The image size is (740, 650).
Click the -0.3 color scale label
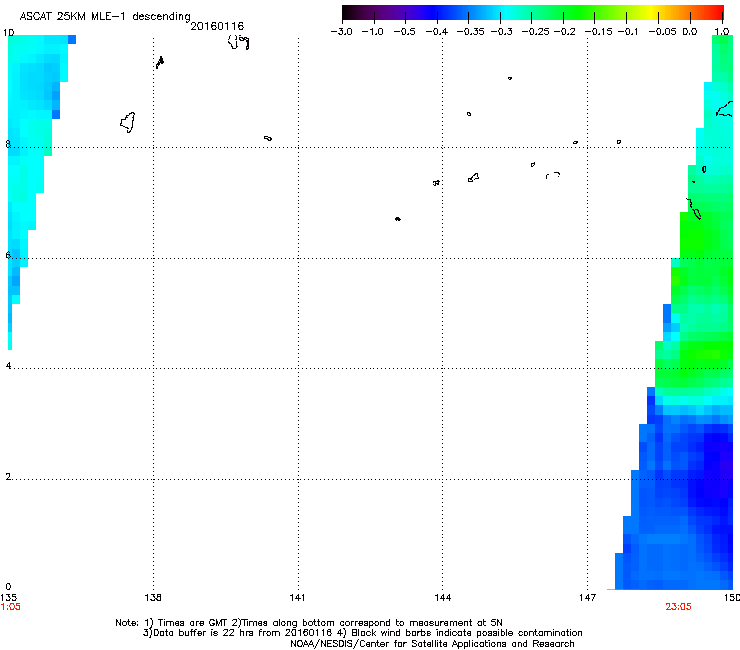(502, 32)
